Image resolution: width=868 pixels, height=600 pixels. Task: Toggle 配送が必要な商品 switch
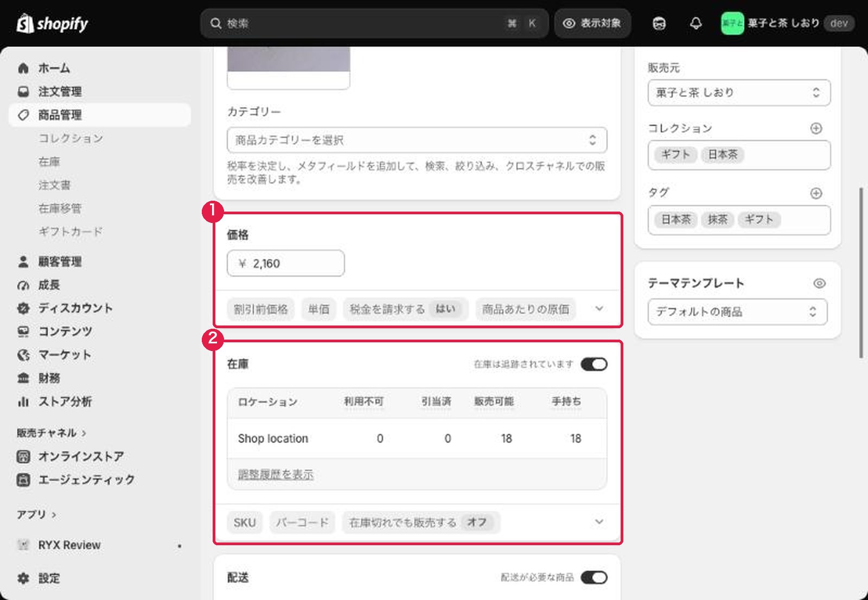(x=594, y=577)
